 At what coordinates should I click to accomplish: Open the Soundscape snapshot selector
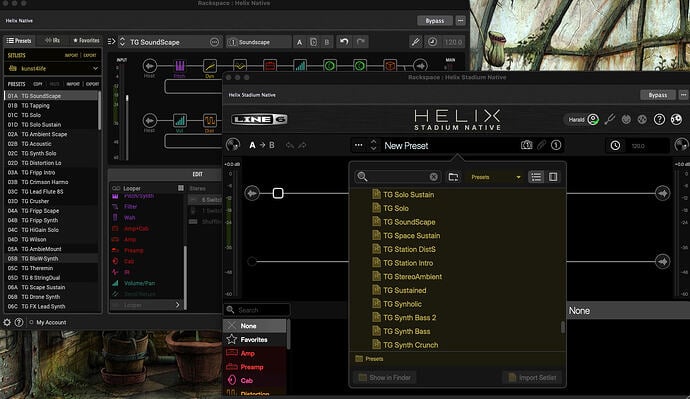tap(259, 42)
